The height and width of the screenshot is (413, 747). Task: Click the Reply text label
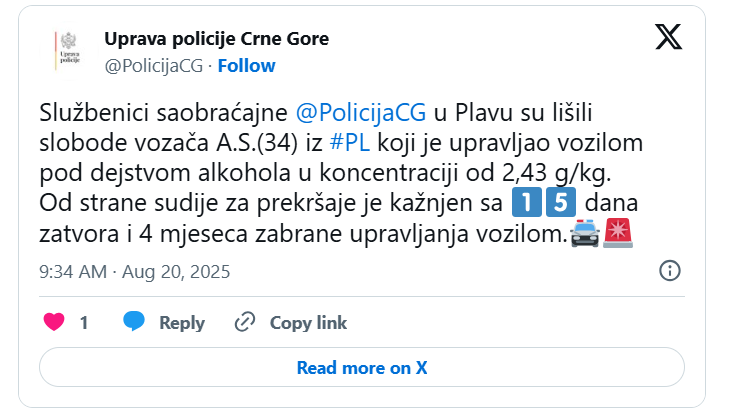[182, 322]
